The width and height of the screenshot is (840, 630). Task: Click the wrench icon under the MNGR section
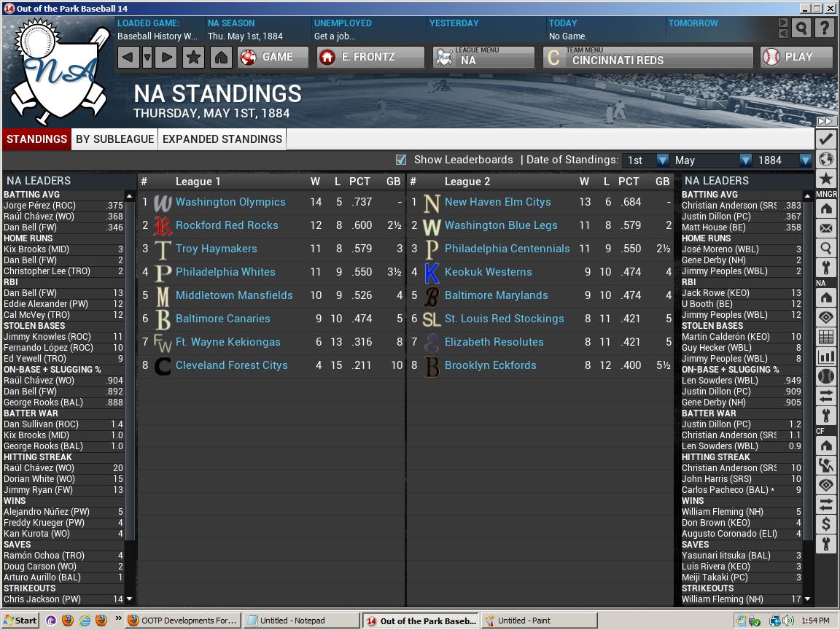click(x=826, y=268)
